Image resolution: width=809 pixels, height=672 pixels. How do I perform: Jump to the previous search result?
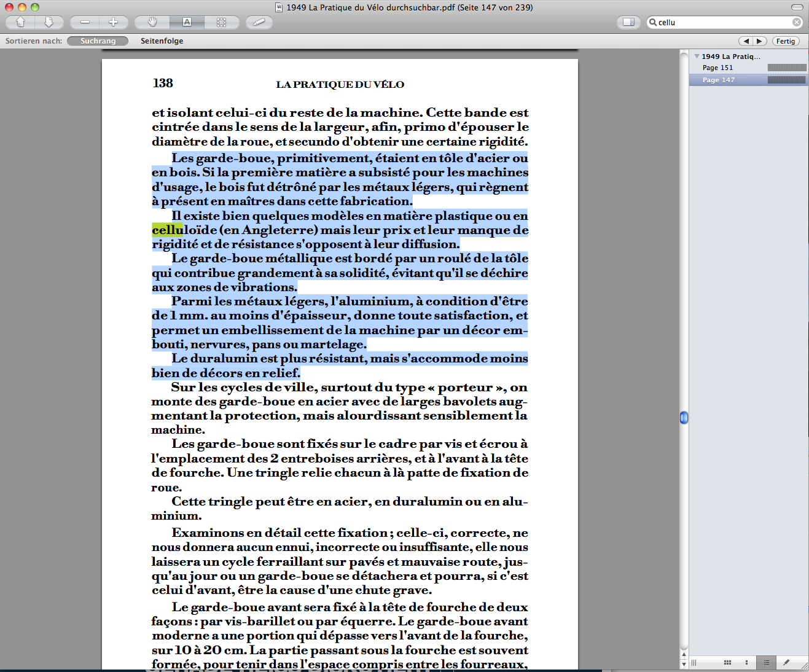[746, 41]
